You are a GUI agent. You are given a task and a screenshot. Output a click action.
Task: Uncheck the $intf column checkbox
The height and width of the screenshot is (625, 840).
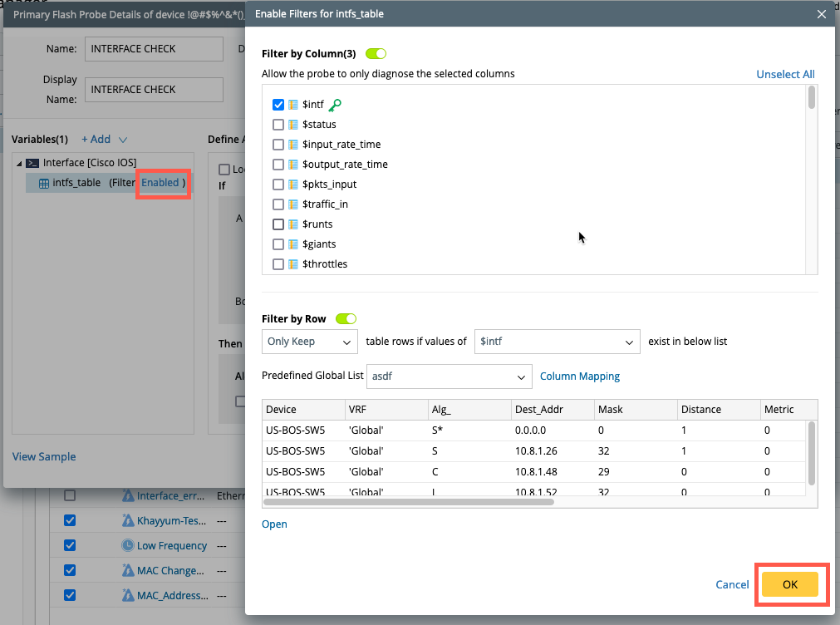[x=278, y=105]
